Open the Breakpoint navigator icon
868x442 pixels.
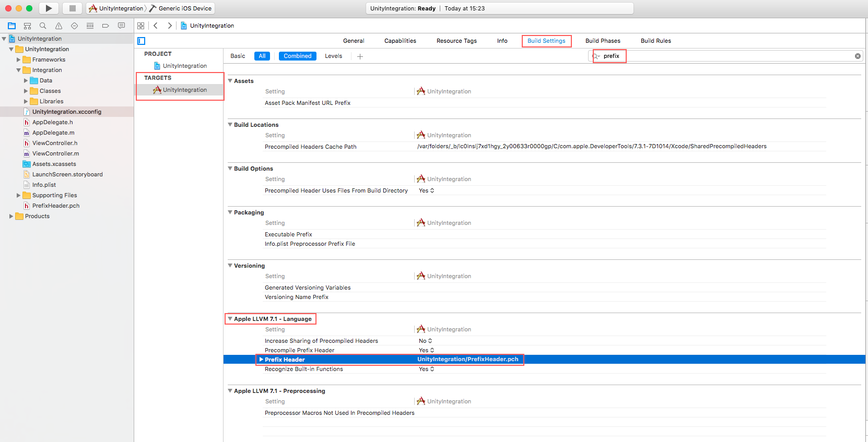coord(105,26)
